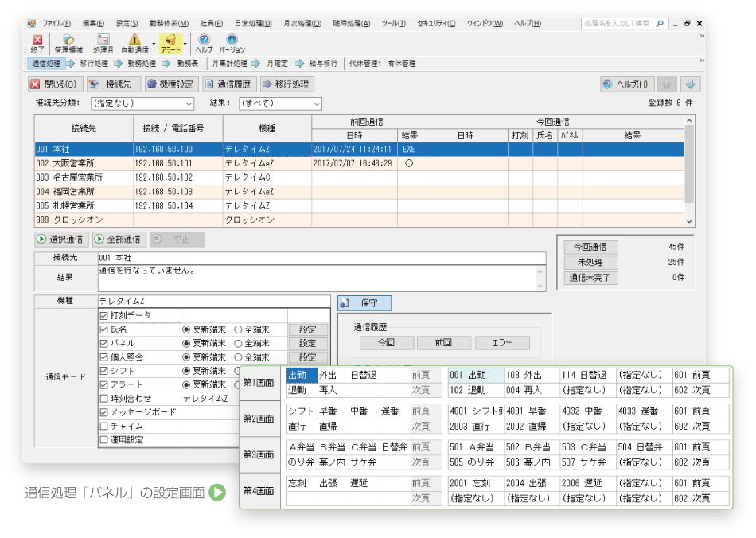Select the 全端末 radio button for 氏名
The width and height of the screenshot is (756, 538).
point(238,329)
